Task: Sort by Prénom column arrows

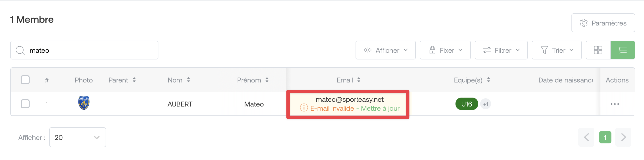Action: [267, 80]
